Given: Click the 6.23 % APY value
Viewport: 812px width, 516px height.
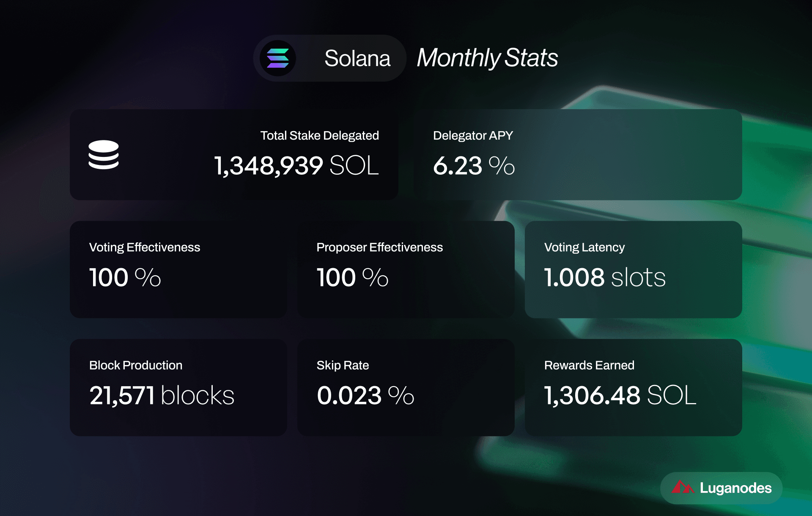Looking at the screenshot, I should point(474,165).
